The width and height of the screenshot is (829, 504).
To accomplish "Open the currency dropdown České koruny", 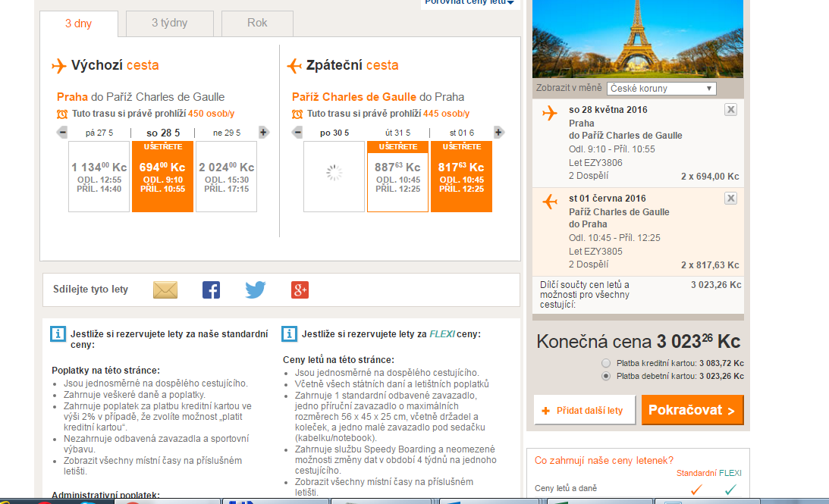I will pyautogui.click(x=661, y=89).
